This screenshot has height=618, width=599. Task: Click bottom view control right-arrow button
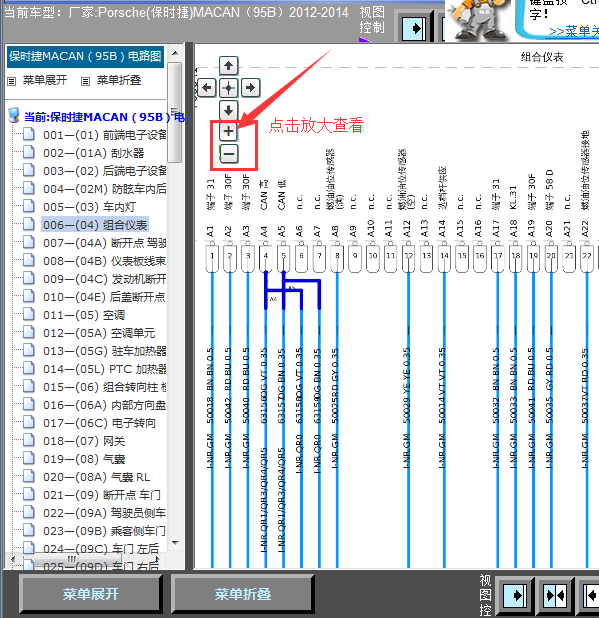515,595
